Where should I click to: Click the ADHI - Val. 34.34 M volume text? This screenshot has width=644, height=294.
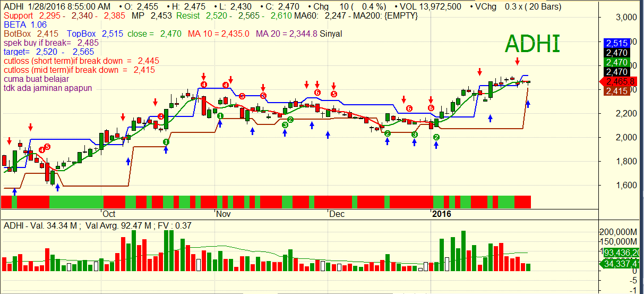(41, 226)
